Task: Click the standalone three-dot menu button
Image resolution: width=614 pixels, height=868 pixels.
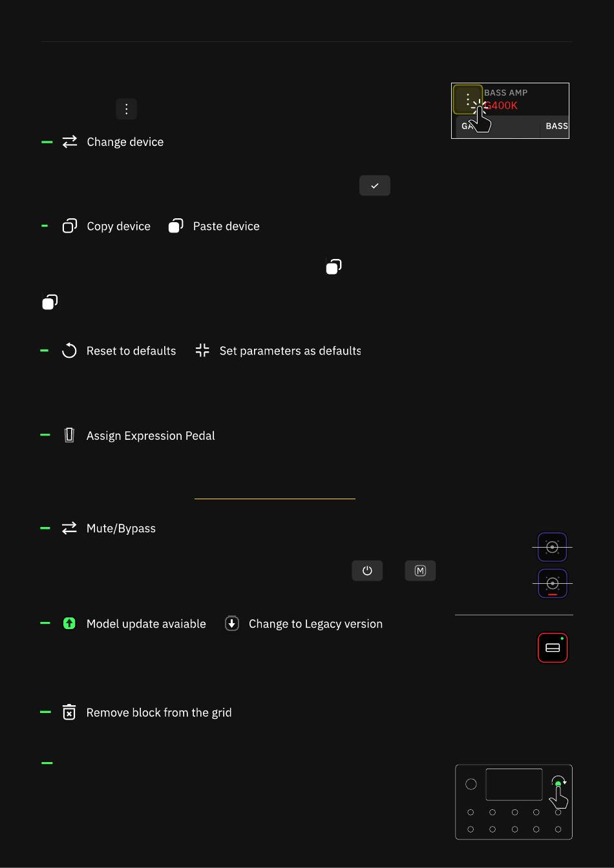Action: click(127, 109)
